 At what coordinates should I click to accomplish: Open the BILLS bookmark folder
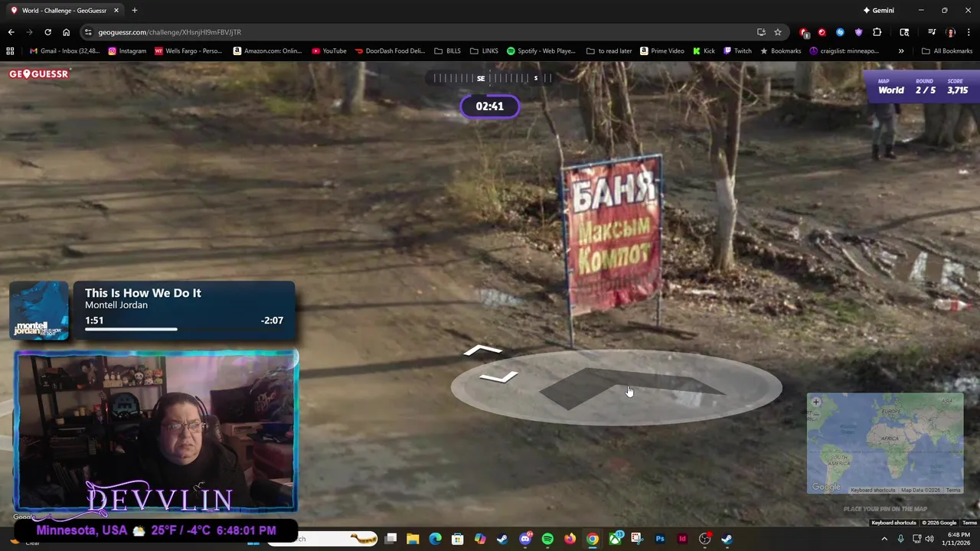[x=448, y=51]
